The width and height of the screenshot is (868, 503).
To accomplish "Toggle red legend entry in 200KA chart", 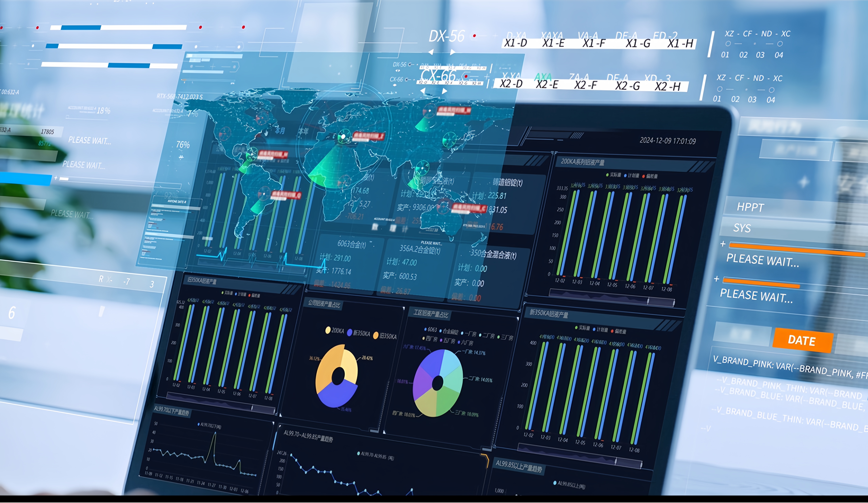I will pos(650,176).
